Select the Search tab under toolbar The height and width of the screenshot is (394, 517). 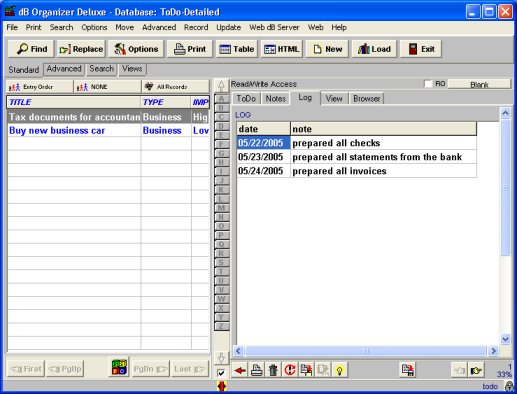[x=102, y=69]
